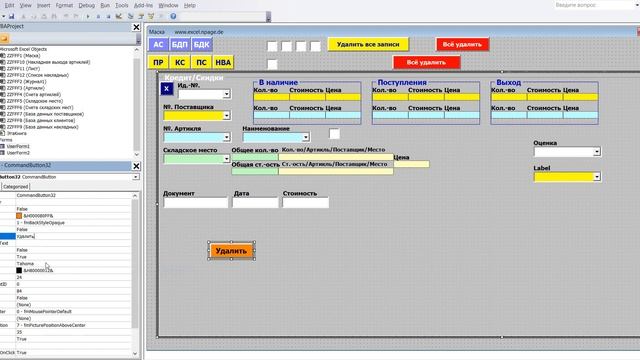Click the black ForeColor swatch in properties

19,270
